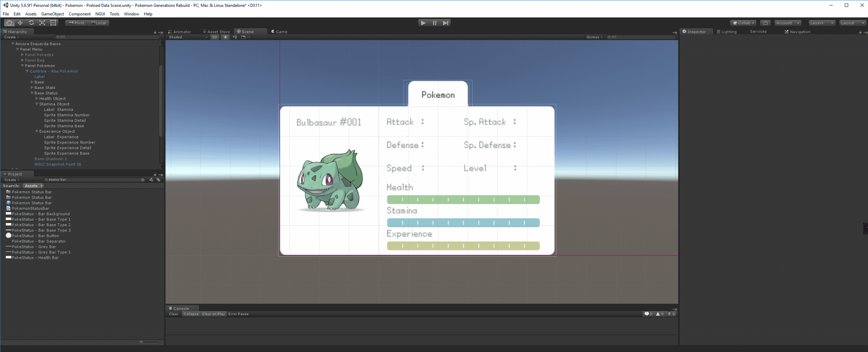868x352 pixels.
Task: Open the cloud services button
Action: click(765, 23)
